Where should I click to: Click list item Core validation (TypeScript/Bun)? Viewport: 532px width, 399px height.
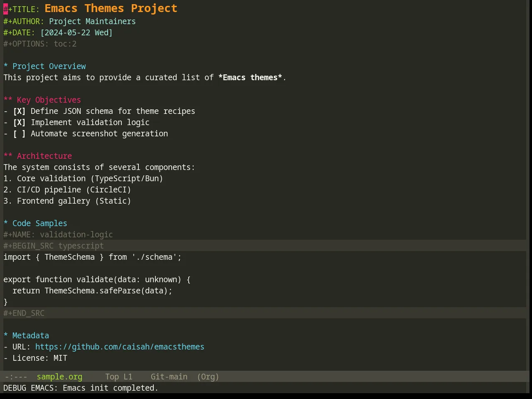pos(83,179)
